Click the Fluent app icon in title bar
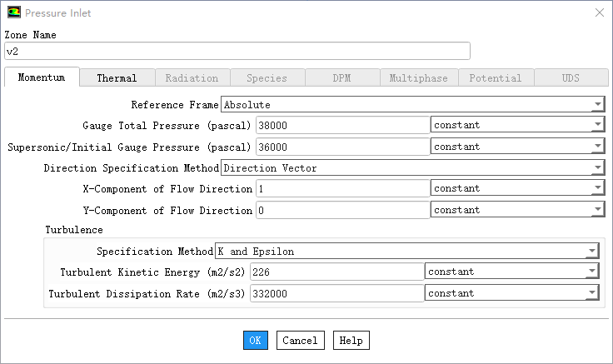This screenshot has width=613, height=364. tap(14, 12)
